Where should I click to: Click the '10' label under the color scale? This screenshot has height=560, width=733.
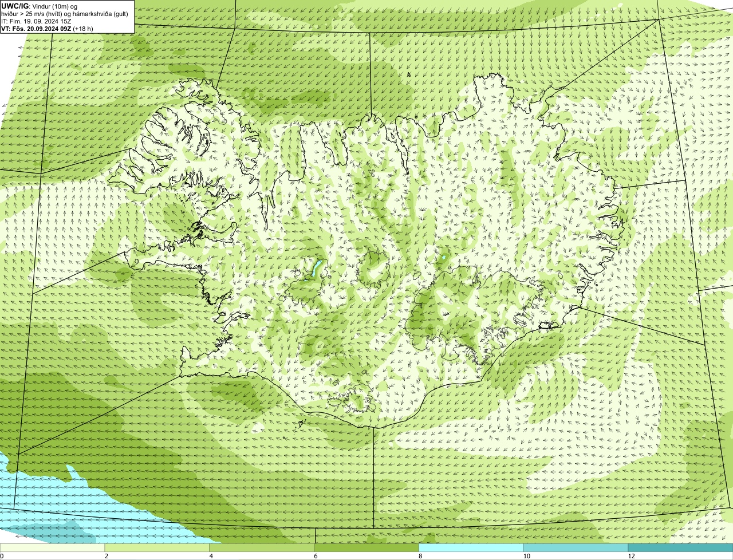point(526,556)
